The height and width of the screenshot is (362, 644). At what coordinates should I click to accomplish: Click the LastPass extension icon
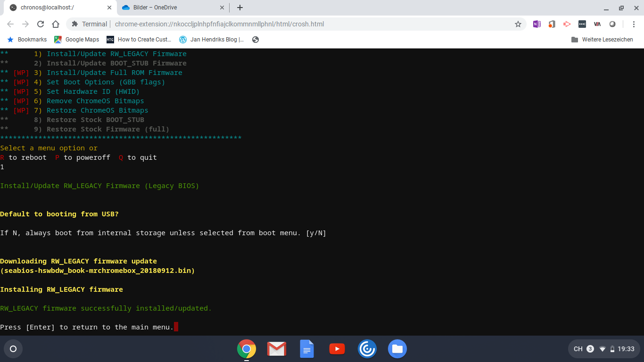tap(582, 24)
